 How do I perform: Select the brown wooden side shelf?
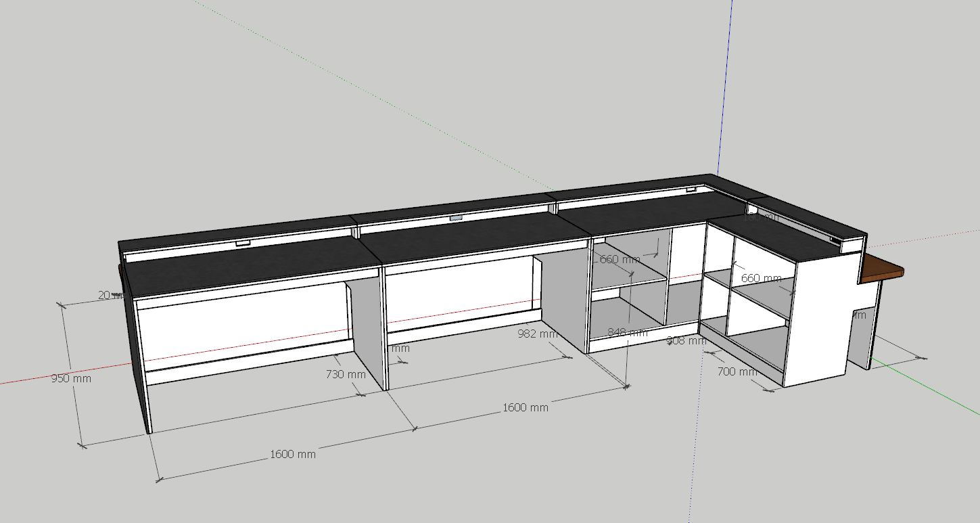point(880,269)
